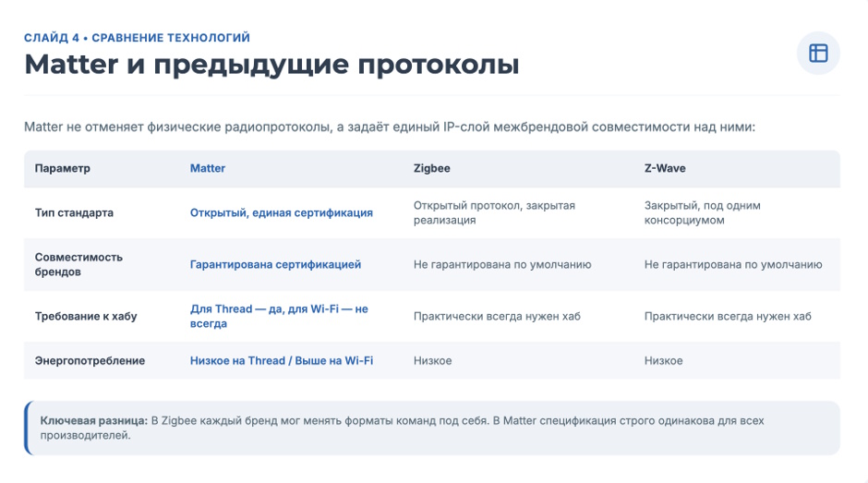The height and width of the screenshot is (483, 868).
Task: Click Zigbee cell 'Не гарантирована по умолчанию'
Action: pyautogui.click(x=502, y=264)
